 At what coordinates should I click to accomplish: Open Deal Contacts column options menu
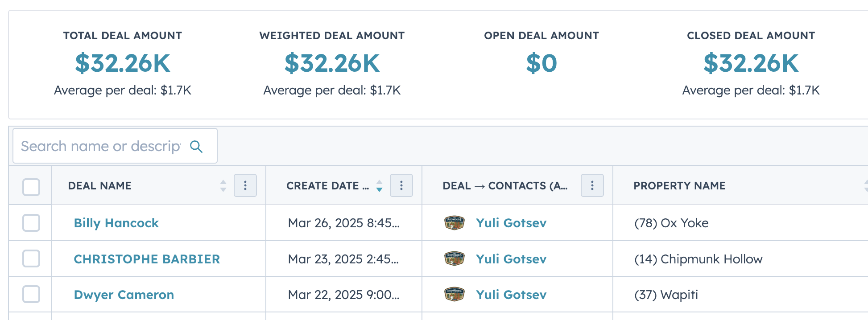[592, 185]
